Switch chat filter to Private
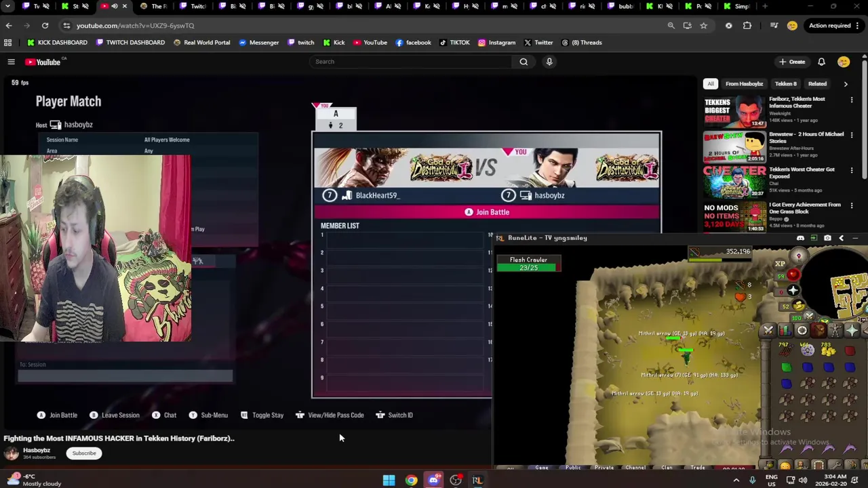 [604, 468]
